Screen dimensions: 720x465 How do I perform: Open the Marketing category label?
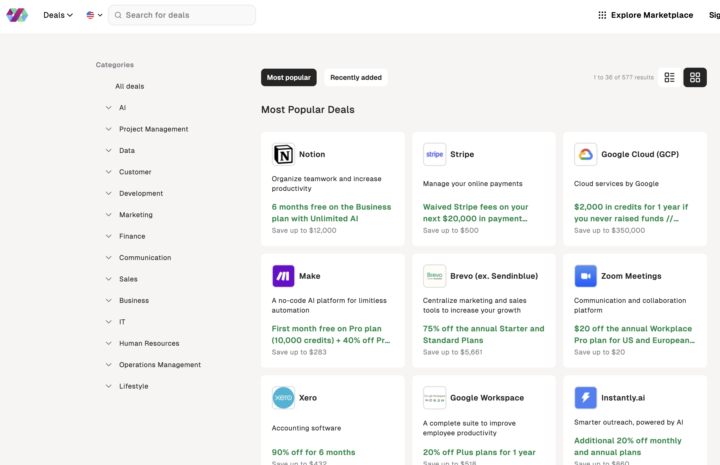(x=136, y=214)
